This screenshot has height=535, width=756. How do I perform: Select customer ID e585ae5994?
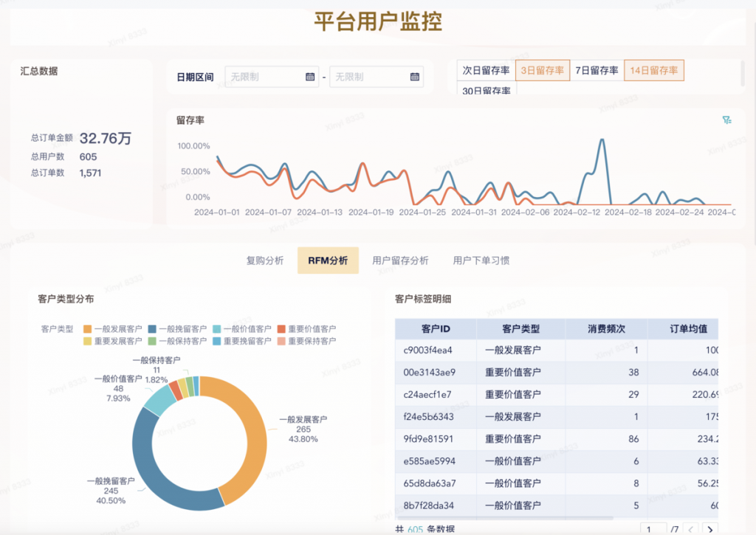(429, 461)
